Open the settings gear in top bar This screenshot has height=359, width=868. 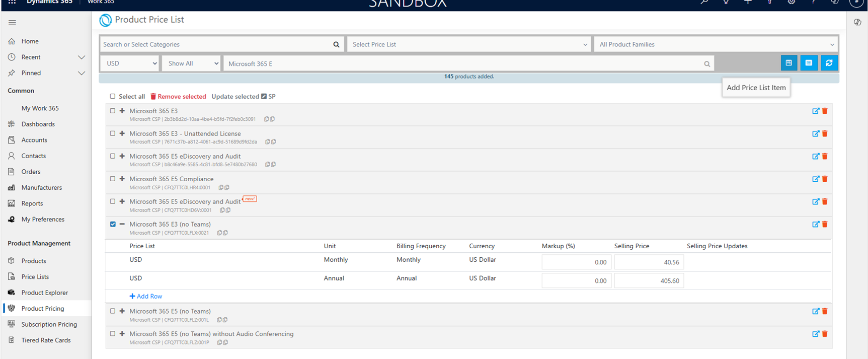point(792,3)
